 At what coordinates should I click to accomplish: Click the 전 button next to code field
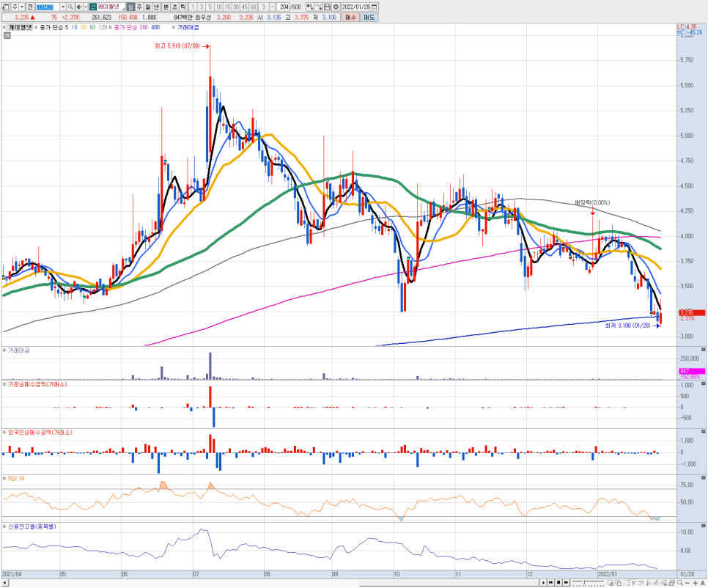tap(30, 7)
